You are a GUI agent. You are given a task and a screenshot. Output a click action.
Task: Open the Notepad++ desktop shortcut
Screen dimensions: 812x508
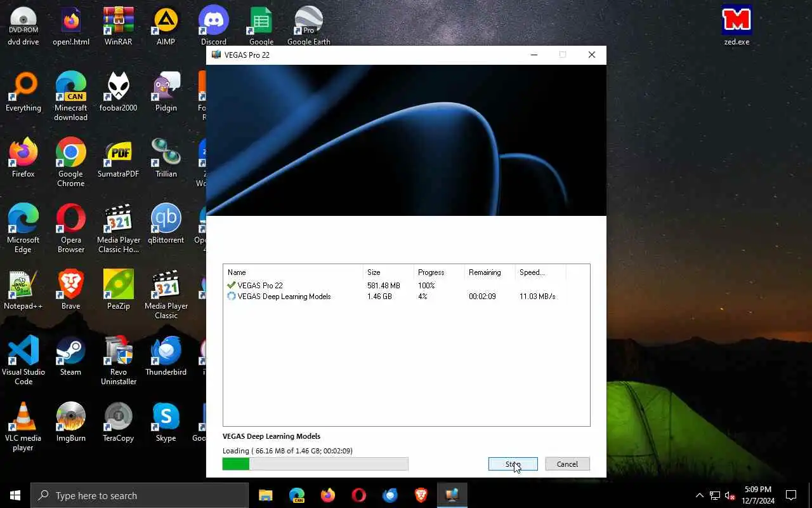[23, 290]
